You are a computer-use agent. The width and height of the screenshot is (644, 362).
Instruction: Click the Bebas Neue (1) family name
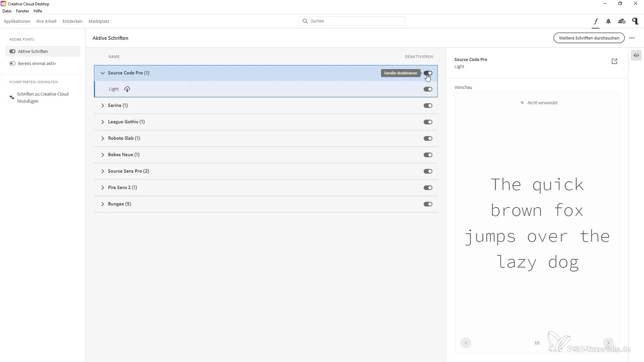124,155
